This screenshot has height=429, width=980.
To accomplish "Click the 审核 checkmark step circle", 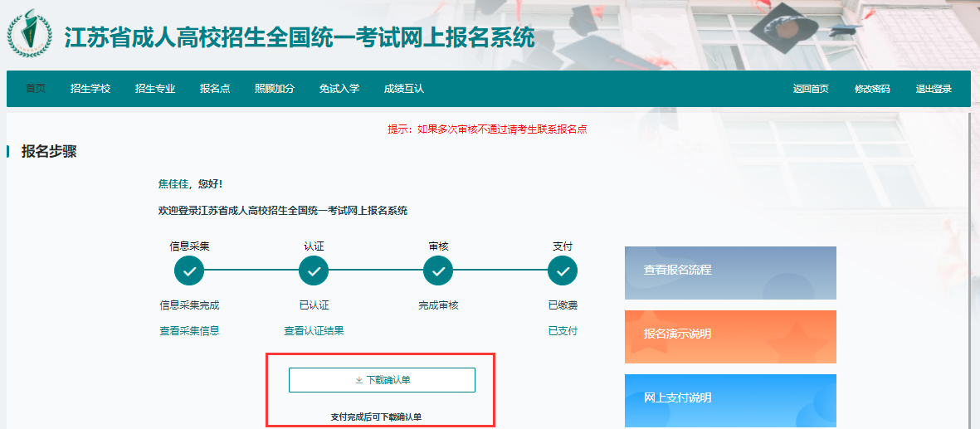I will (438, 271).
